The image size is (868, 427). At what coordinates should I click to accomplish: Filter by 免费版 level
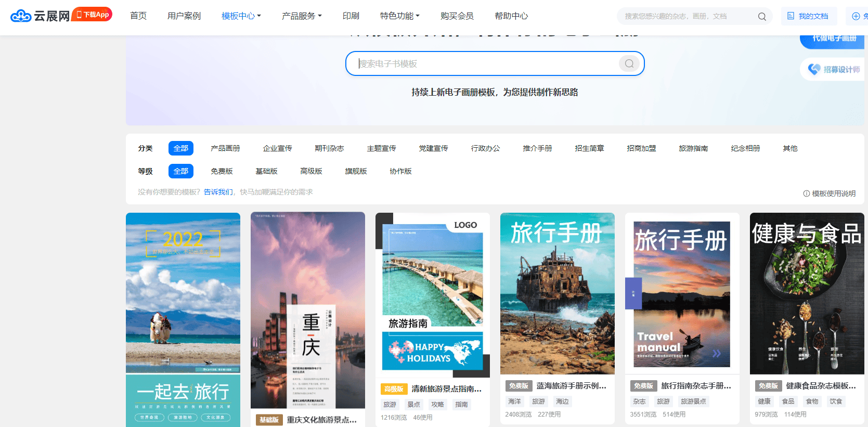(222, 171)
